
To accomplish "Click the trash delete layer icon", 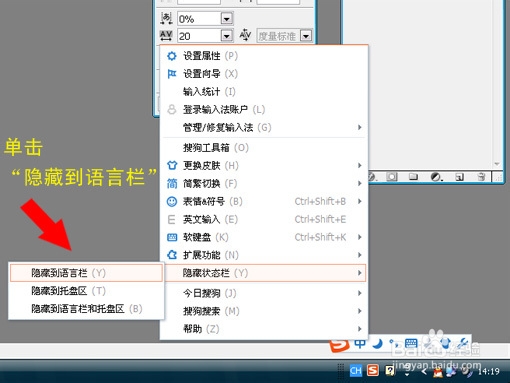I will pos(481,177).
